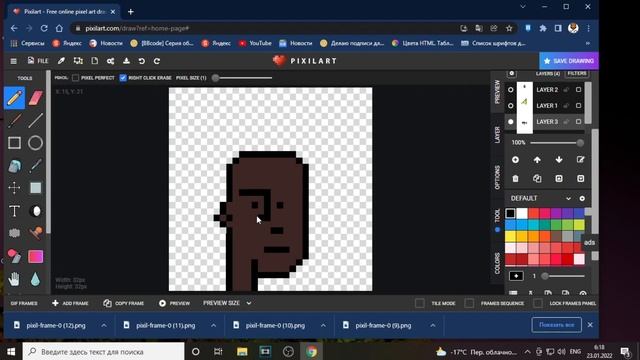Click the Resize canvas icon in toolbar
640x360 pixels.
coord(78,61)
